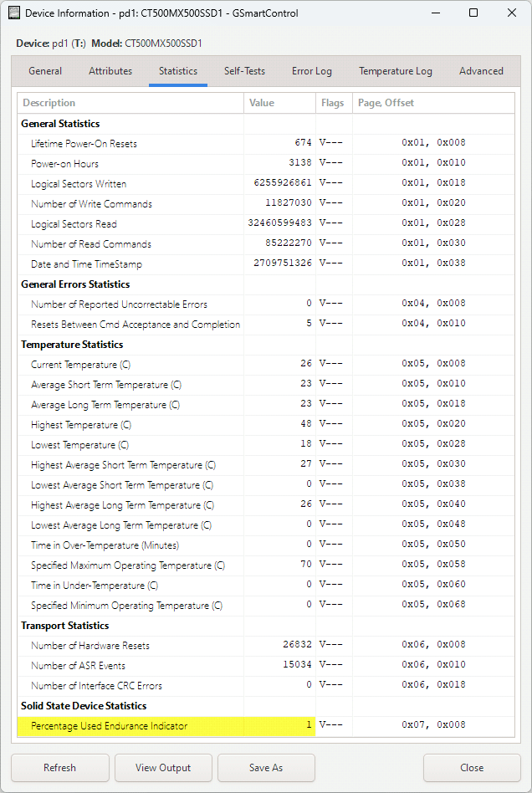Viewport: 532px width, 793px height.
Task: Select Solid State Device Statistics section row
Action: [x=266, y=705]
